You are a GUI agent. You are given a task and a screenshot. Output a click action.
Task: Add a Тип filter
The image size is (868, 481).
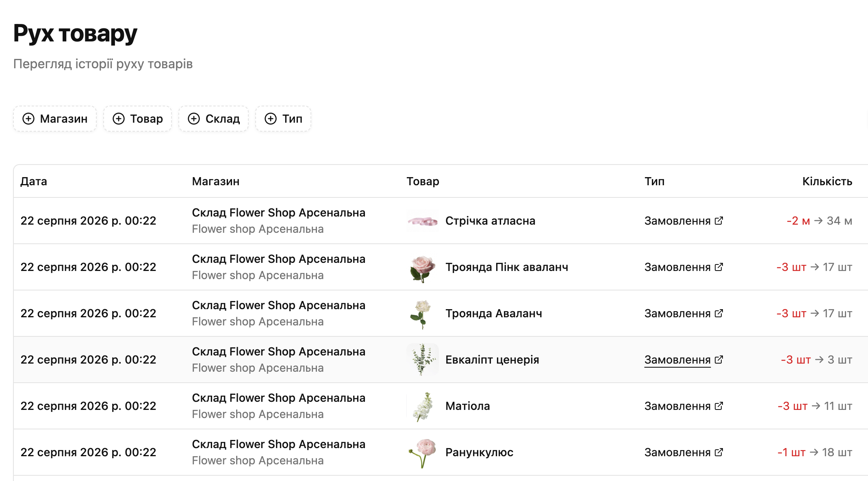[283, 119]
